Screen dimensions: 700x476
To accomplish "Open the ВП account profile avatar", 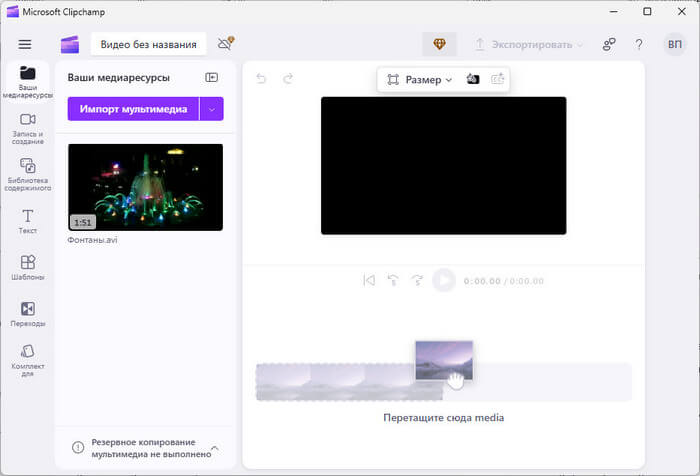I will [x=675, y=44].
